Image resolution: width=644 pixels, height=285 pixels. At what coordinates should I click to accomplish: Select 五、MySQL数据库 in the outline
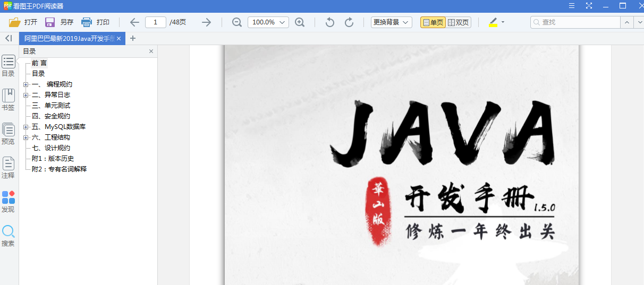click(x=58, y=127)
